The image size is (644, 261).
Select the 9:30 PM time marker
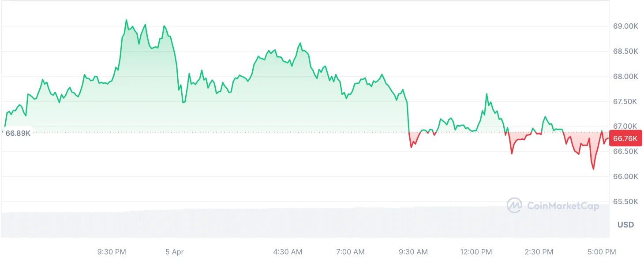click(x=112, y=252)
